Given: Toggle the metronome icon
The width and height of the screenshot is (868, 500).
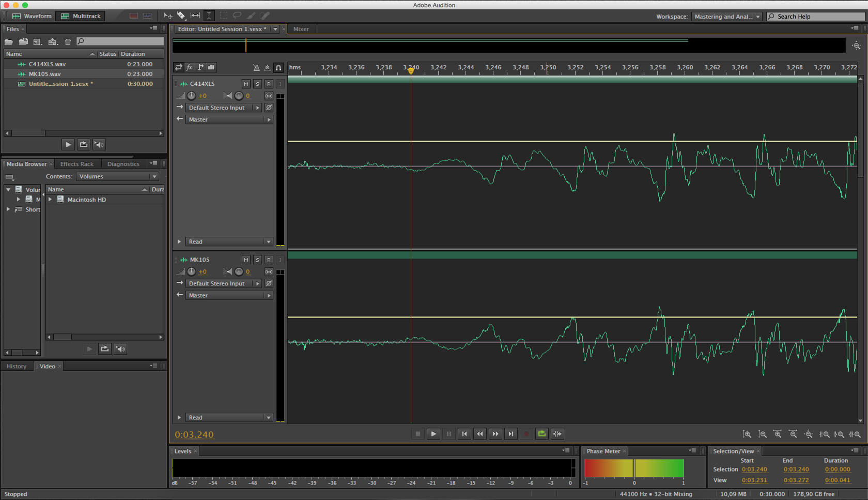Looking at the screenshot, I should 256,67.
